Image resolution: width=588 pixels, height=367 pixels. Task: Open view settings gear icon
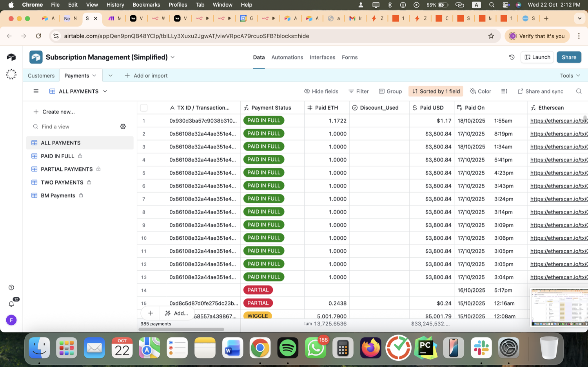tap(123, 127)
